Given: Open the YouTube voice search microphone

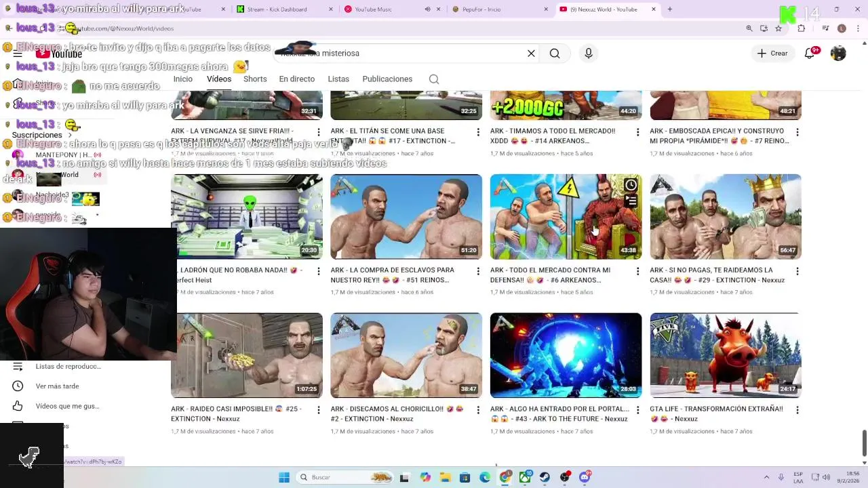Looking at the screenshot, I should pos(589,54).
